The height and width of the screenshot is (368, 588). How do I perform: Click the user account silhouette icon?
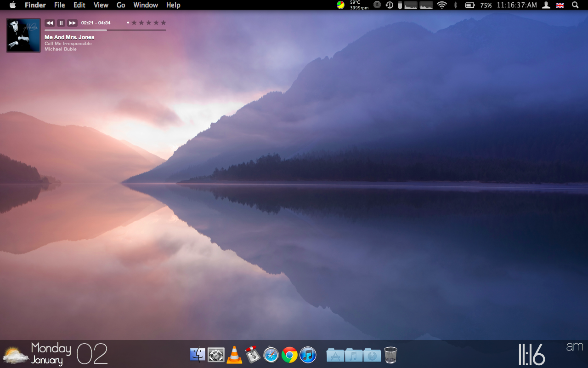(x=546, y=5)
